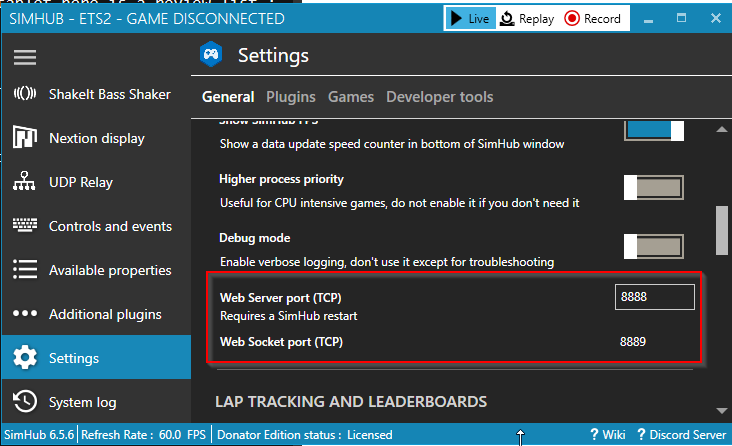
Task: Click the Wiki question mark icon
Action: point(594,435)
